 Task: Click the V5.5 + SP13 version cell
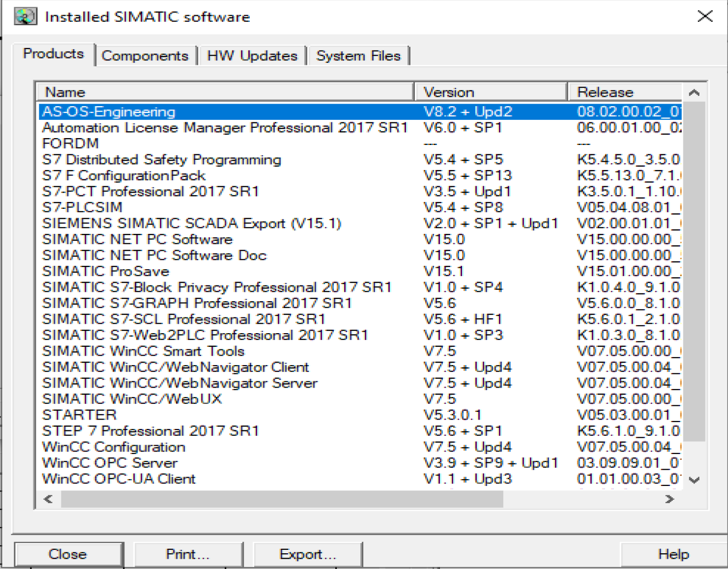[x=467, y=175]
